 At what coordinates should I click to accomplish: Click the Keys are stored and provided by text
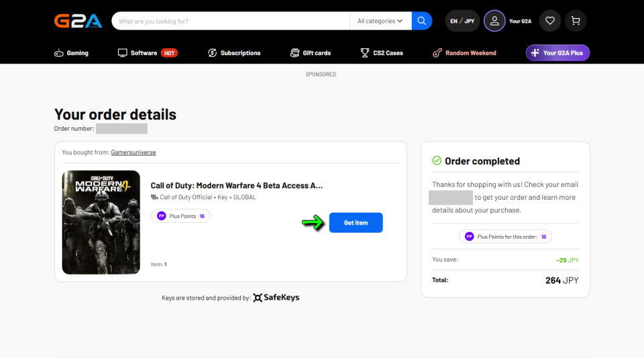[x=206, y=298]
